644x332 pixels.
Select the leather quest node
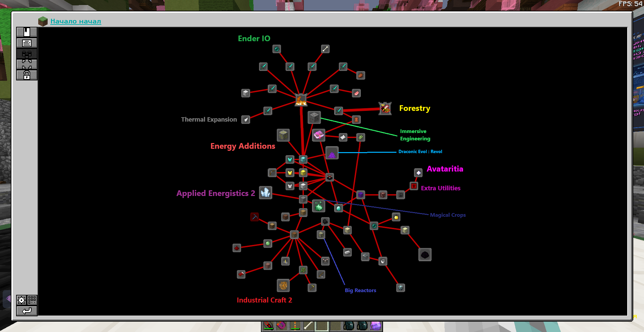[356, 120]
